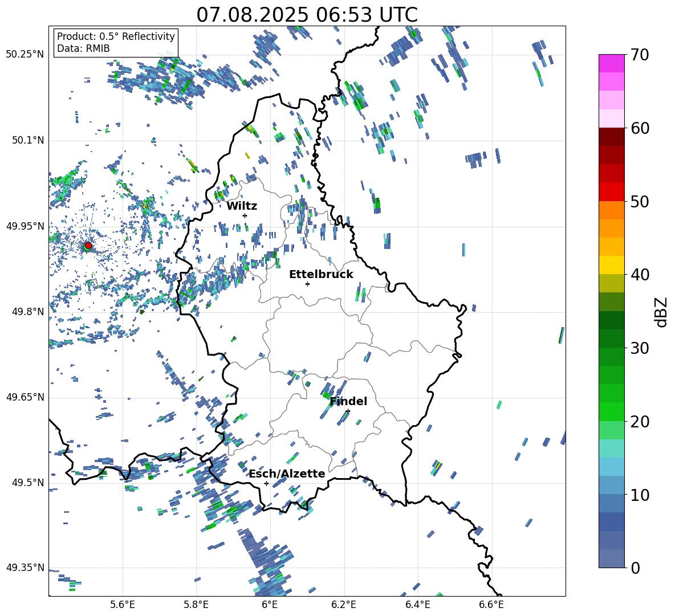Click the 5.6°E longitude label

pos(123,605)
